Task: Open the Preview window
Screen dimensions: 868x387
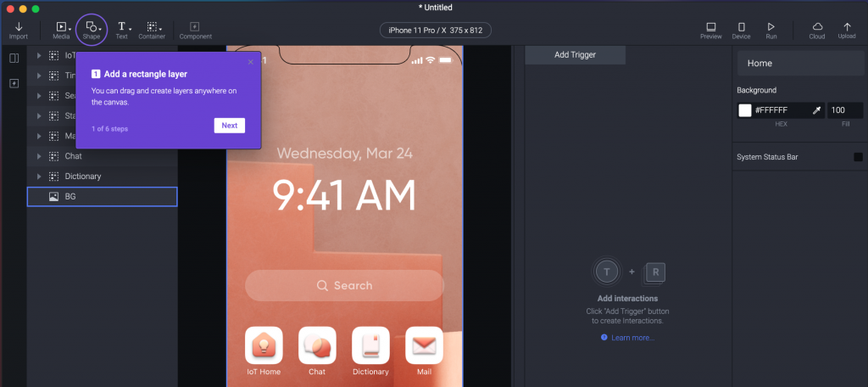Action: 711,31
